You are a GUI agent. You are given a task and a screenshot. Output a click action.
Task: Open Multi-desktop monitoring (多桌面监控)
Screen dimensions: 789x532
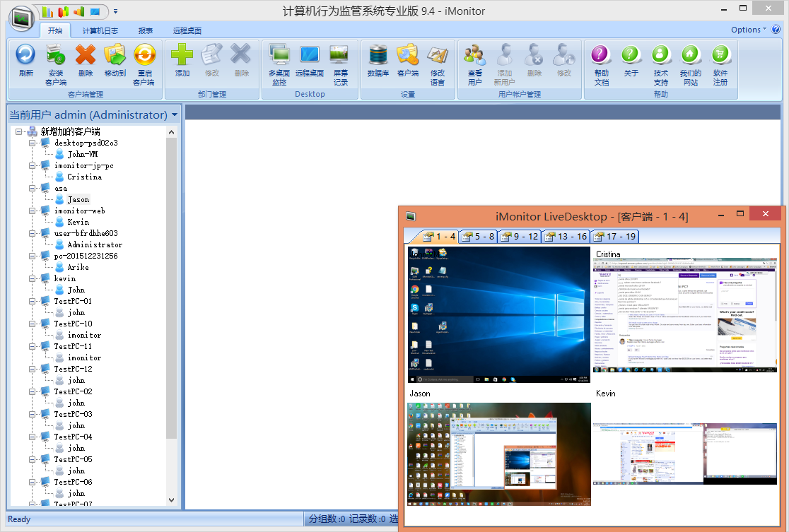(279, 55)
